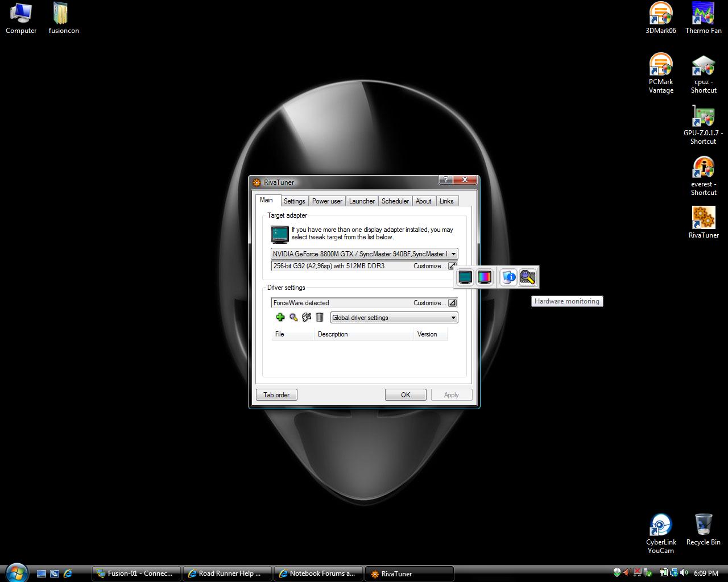Open the About tab
This screenshot has height=582, width=728.
(424, 201)
